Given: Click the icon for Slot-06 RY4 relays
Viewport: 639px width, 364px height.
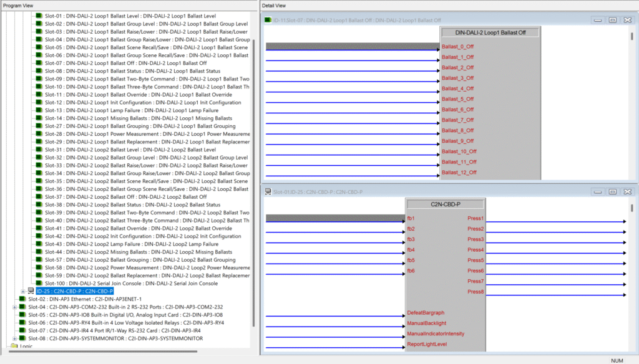Looking at the screenshot, I should point(22,322).
